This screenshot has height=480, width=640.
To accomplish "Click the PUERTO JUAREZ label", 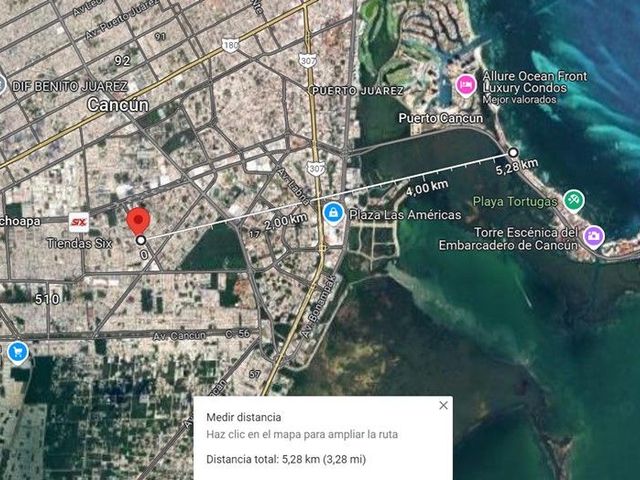I will 358,91.
